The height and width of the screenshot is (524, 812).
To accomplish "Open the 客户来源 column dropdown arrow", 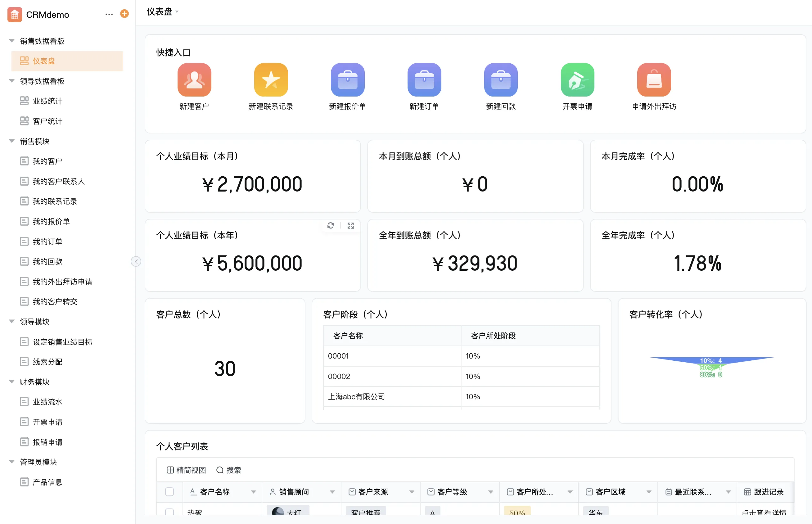I will click(x=412, y=492).
